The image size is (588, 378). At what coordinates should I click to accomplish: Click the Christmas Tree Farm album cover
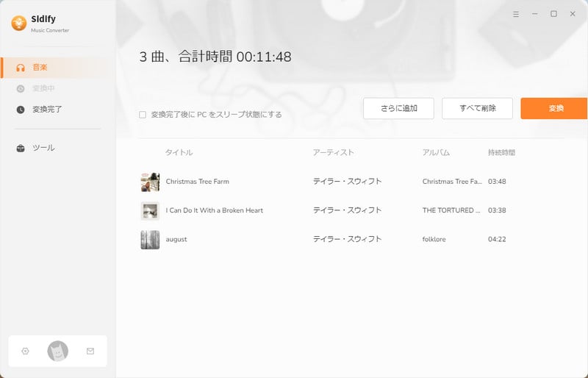pyautogui.click(x=150, y=182)
